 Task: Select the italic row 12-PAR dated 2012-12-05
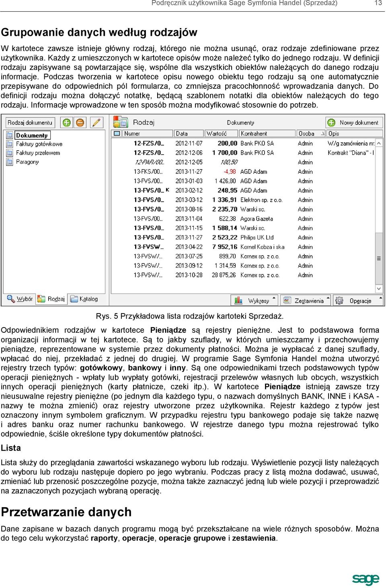coord(244,162)
